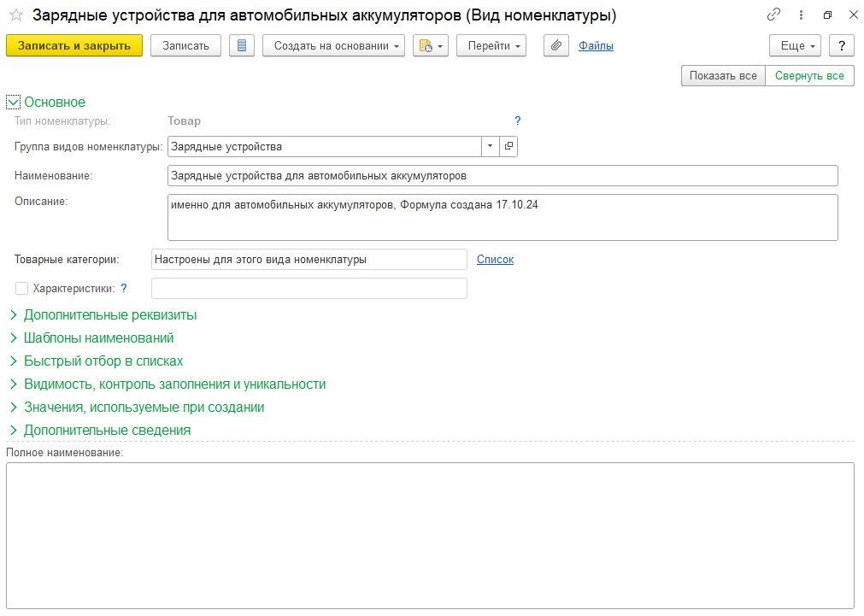Copy link using the chain icon
Screen dimensions: 864x616
tap(773, 15)
